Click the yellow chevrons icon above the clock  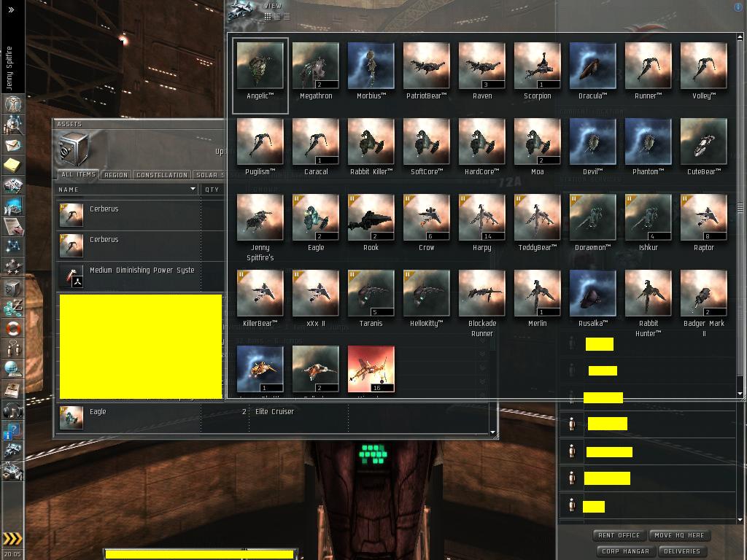click(12, 539)
